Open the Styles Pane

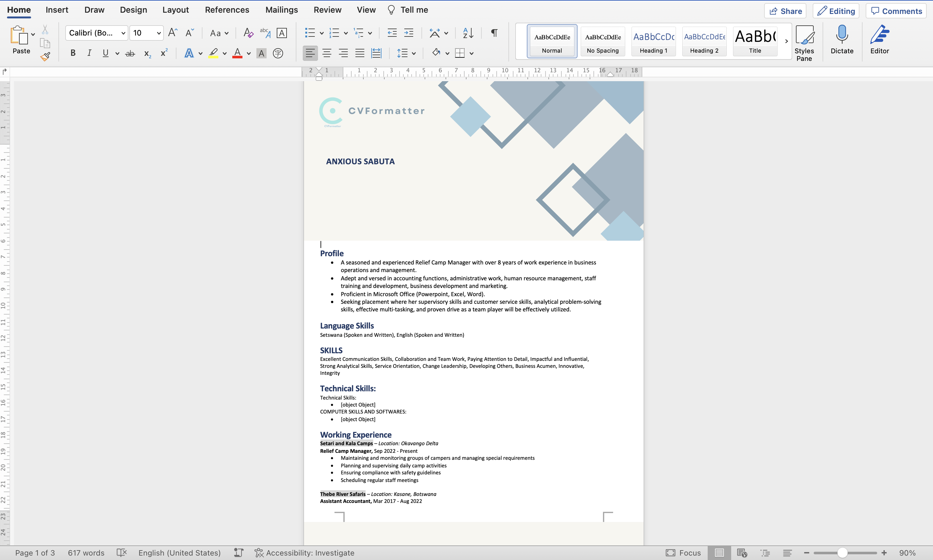804,42
